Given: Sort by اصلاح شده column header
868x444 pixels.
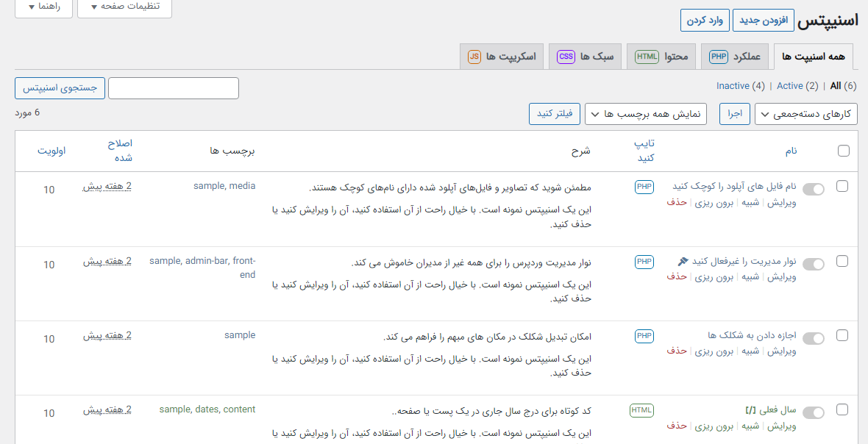Looking at the screenshot, I should [x=120, y=151].
